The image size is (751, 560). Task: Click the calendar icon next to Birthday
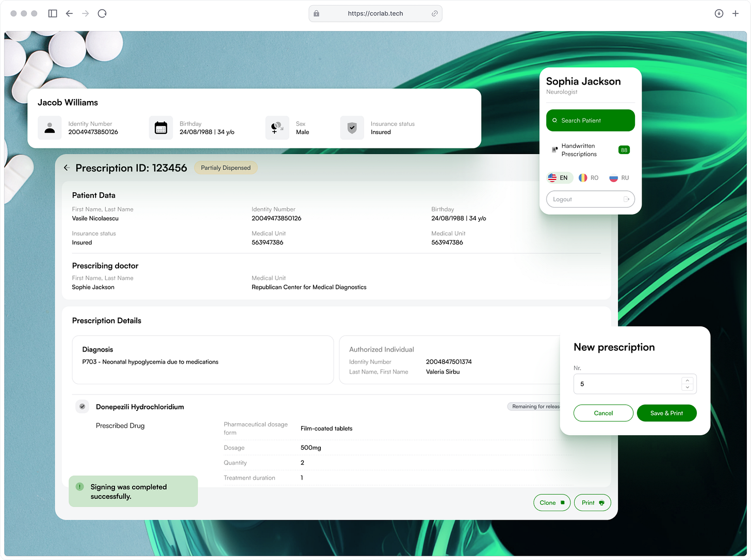(161, 128)
